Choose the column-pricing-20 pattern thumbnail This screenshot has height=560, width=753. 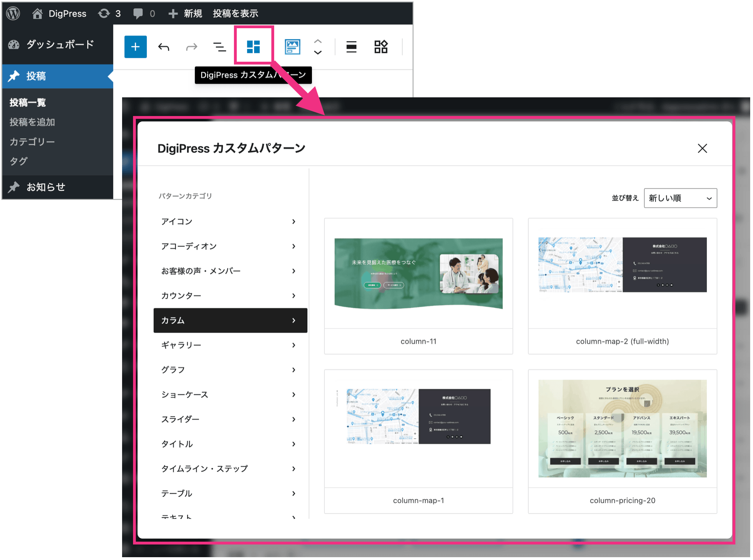tap(622, 428)
